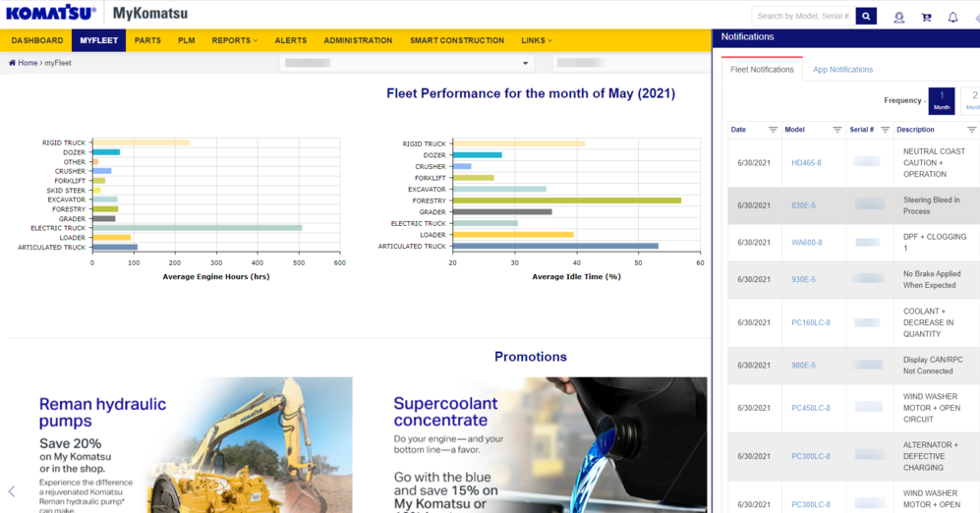The image size is (980, 513).
Task: Open the ADMINISTRATION menu item
Action: click(358, 40)
